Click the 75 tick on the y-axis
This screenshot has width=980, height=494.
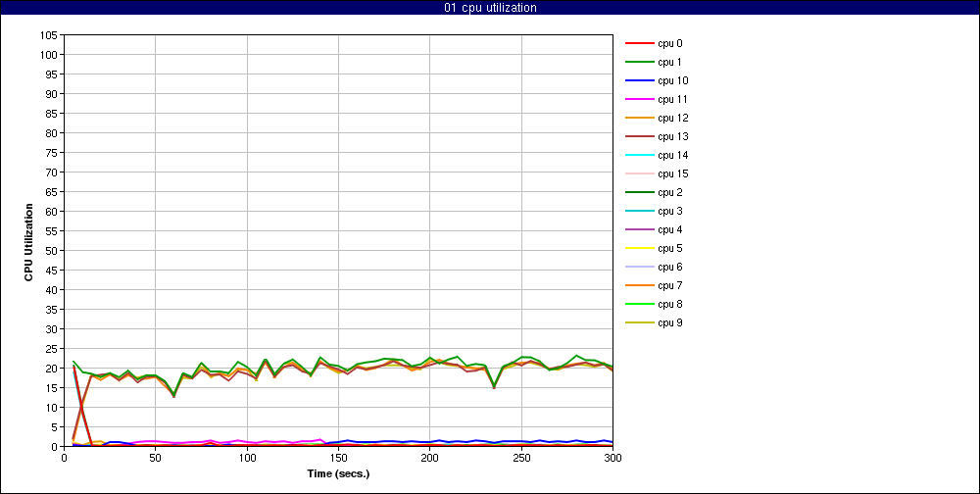pos(53,153)
